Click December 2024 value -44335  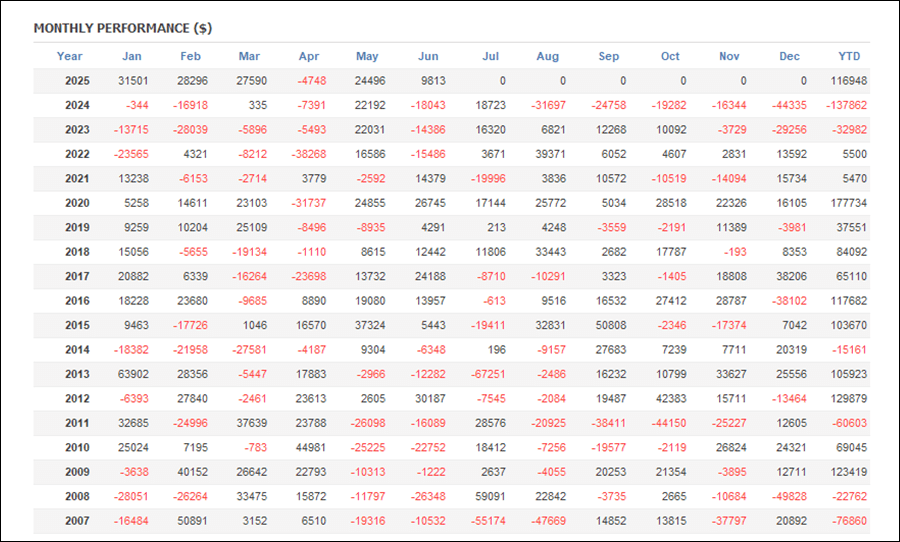point(789,106)
